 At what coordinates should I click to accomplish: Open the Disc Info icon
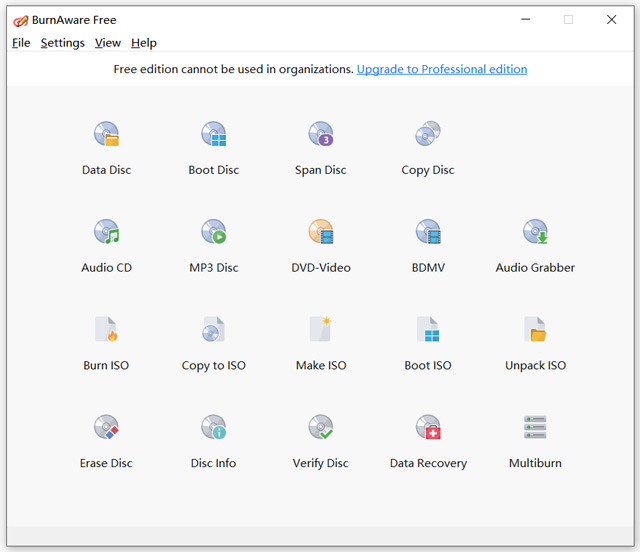213,427
